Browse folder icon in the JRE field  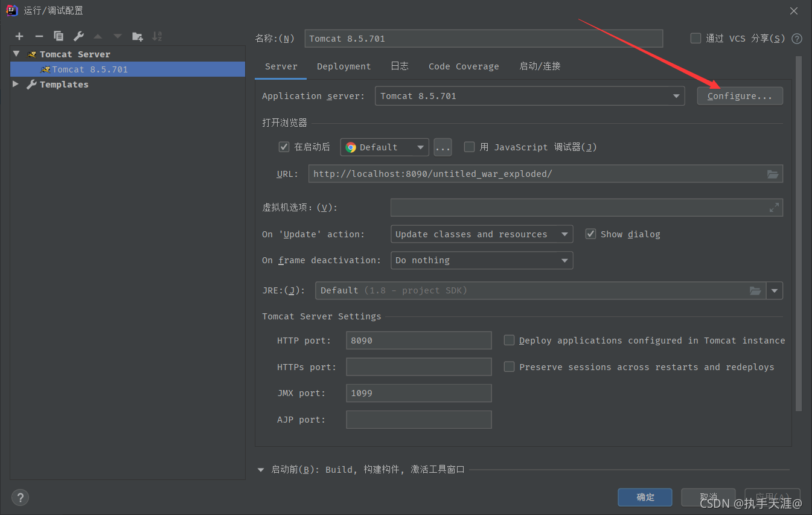tap(755, 290)
